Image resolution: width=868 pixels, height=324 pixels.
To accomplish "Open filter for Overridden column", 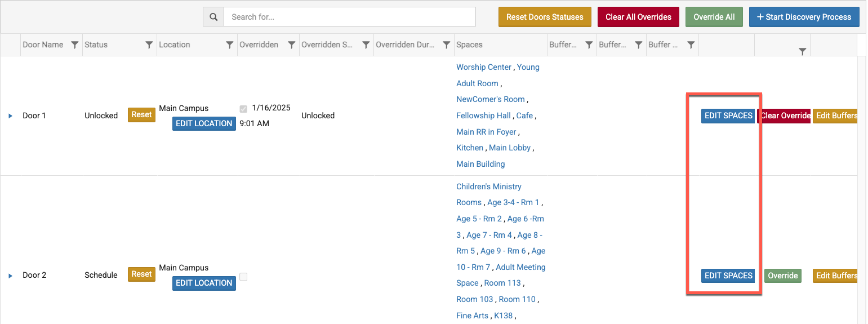I will click(291, 45).
